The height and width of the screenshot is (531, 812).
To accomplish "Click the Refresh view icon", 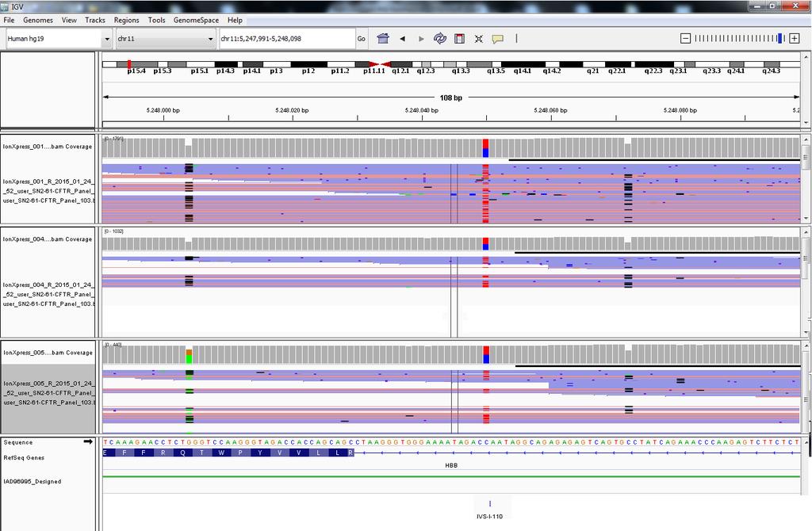I will pyautogui.click(x=439, y=38).
